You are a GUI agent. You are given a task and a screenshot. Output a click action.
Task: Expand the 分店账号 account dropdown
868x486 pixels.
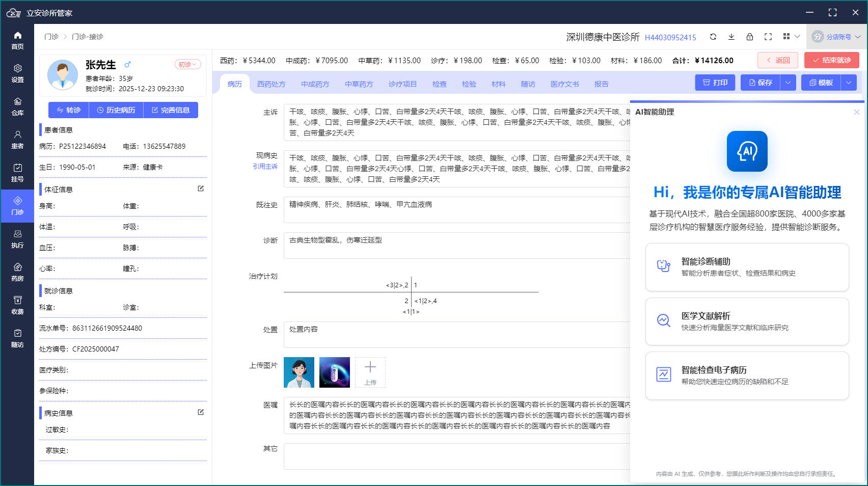836,37
